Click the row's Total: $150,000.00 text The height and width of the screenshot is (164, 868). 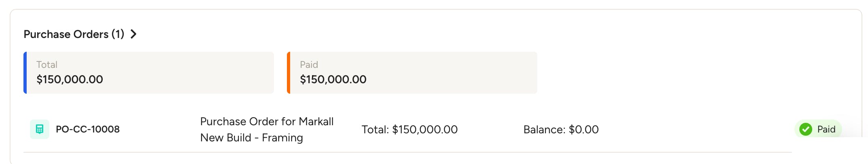(x=409, y=130)
